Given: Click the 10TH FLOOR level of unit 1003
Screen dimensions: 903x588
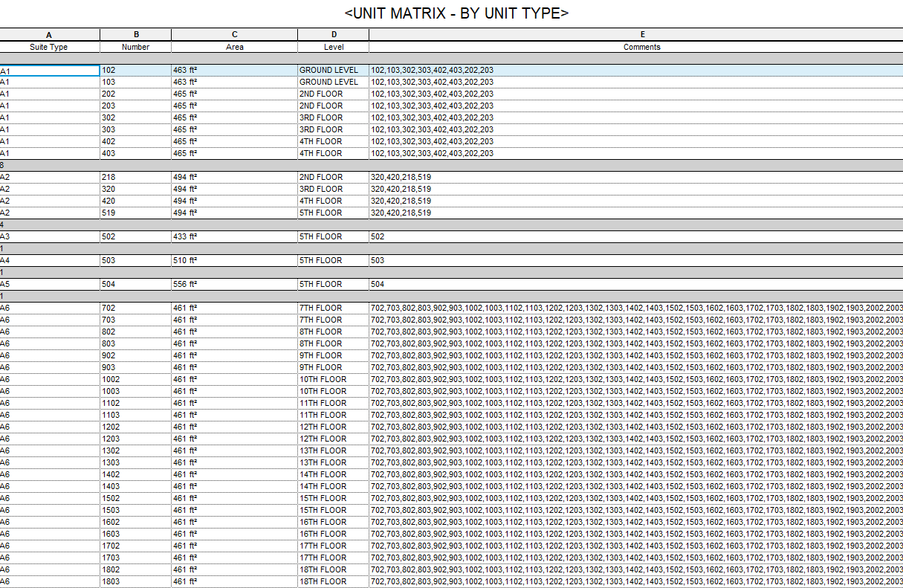Looking at the screenshot, I should tap(334, 391).
